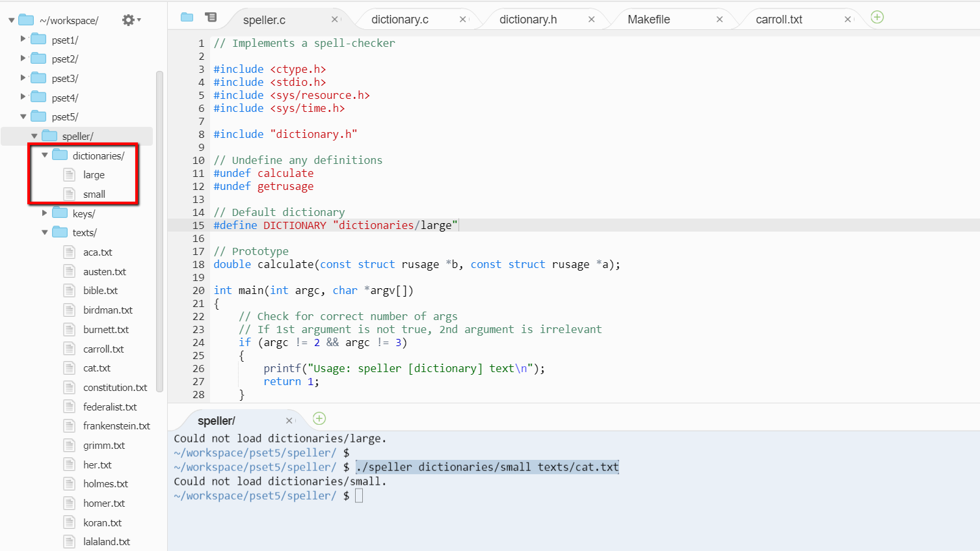Switch to the Makefile tab

(x=648, y=20)
